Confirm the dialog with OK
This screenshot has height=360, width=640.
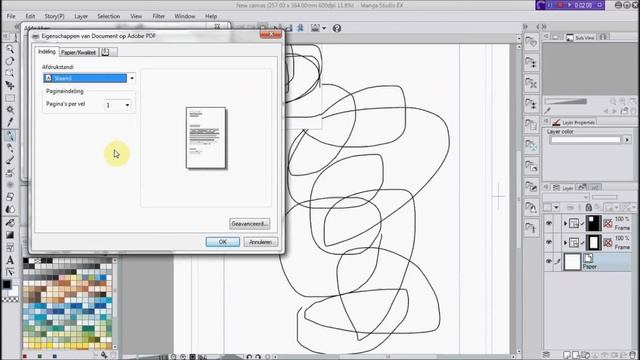click(x=222, y=242)
